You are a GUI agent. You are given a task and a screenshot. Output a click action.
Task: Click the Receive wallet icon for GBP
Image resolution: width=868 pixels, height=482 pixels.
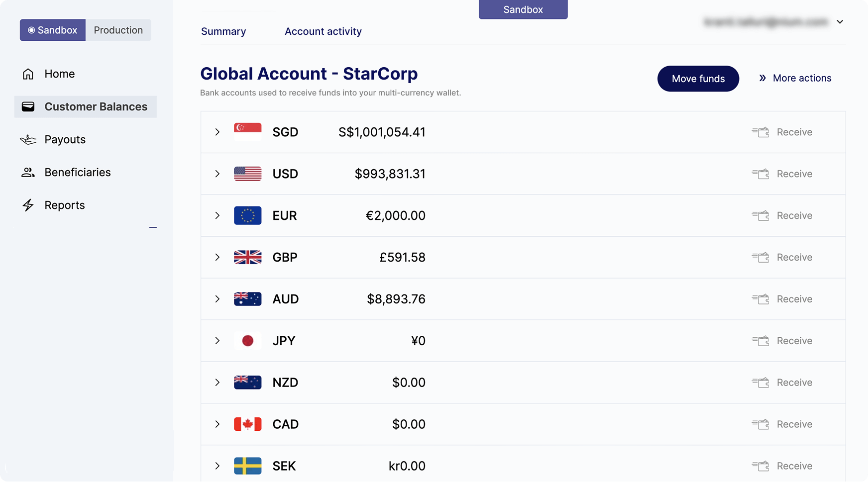coord(760,258)
